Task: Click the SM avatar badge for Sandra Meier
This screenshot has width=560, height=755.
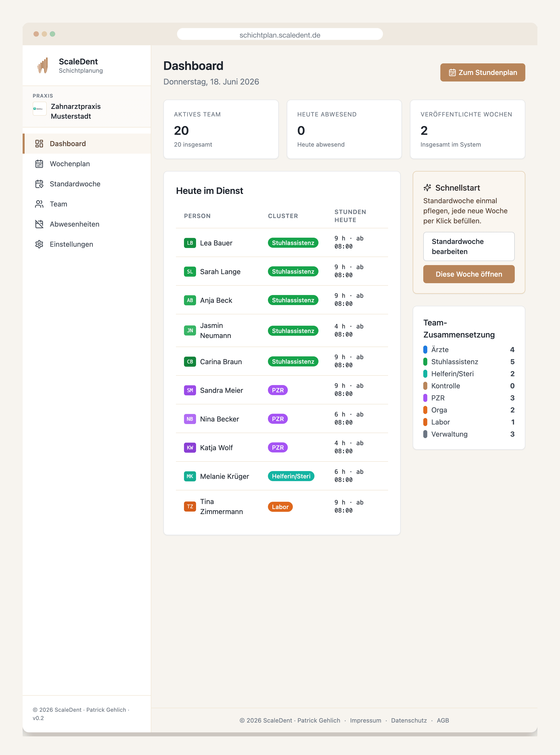Action: 190,390
